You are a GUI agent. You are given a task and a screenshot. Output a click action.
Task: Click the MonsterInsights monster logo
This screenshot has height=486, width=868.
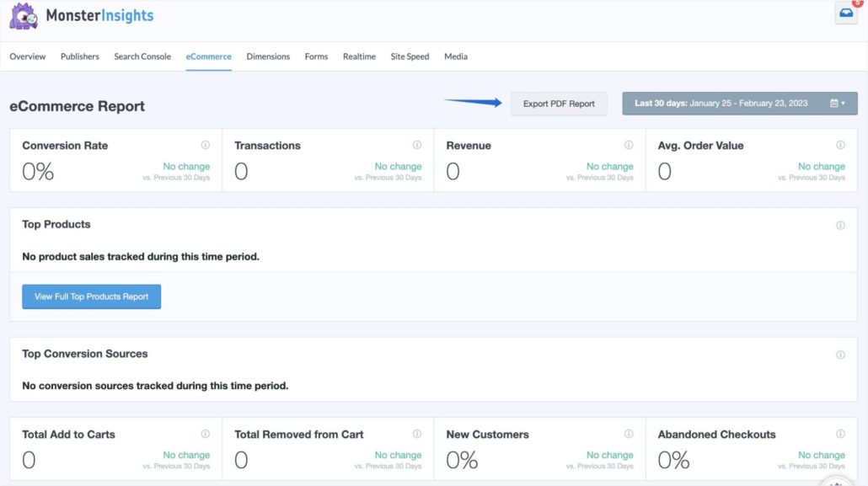coord(24,15)
